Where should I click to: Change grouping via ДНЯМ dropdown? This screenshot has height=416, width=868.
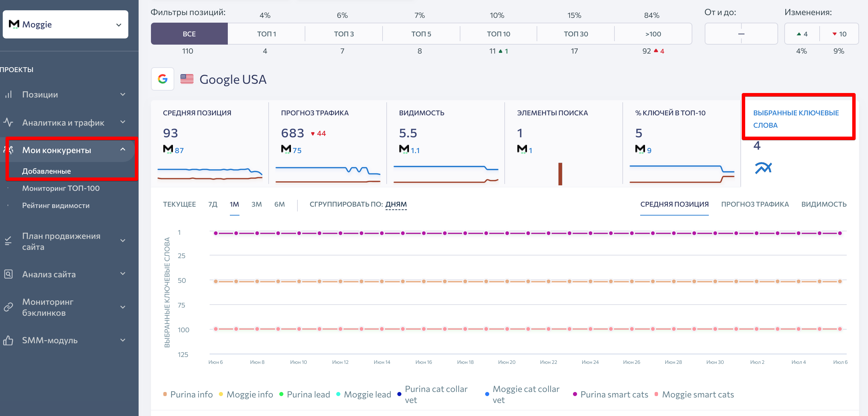click(396, 204)
